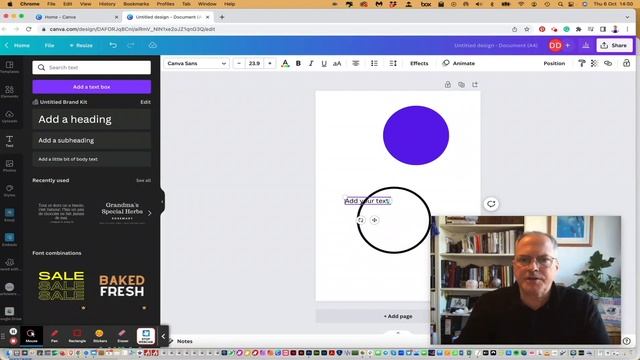Click the purple circle on canvas
This screenshot has height=360, width=640.
coord(416,135)
